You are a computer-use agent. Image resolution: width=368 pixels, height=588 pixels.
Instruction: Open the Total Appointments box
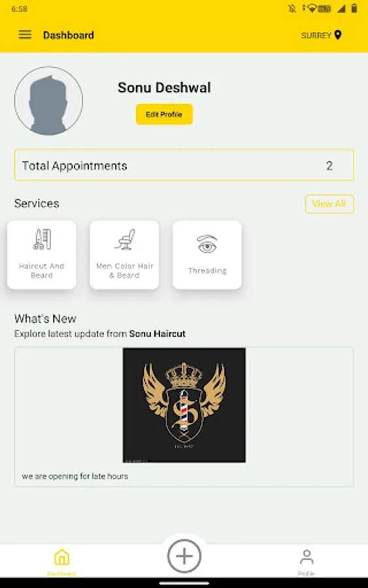click(184, 165)
